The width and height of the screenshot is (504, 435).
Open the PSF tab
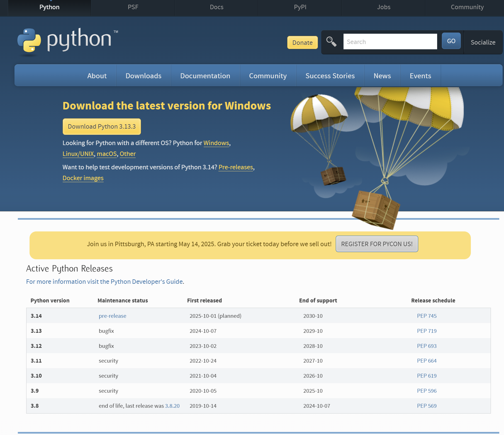pyautogui.click(x=133, y=7)
